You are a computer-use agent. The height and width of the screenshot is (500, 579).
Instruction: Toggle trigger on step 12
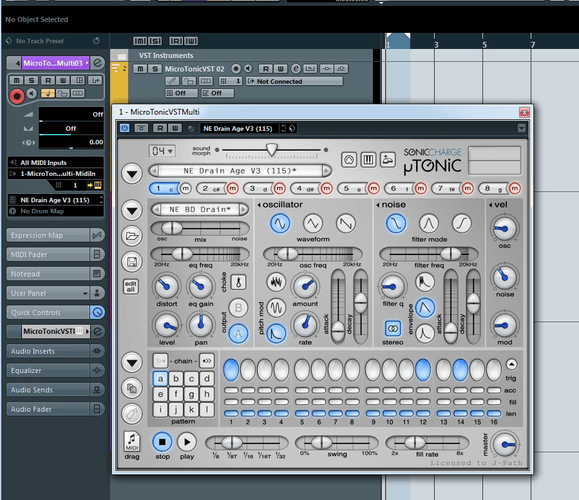[423, 370]
